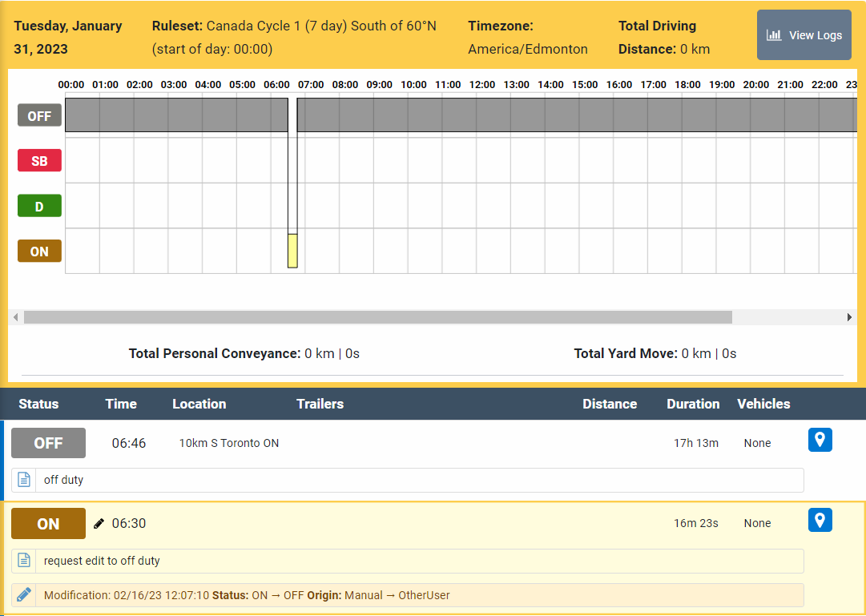Click the right arrow on the timeline scrollbar

tap(851, 317)
